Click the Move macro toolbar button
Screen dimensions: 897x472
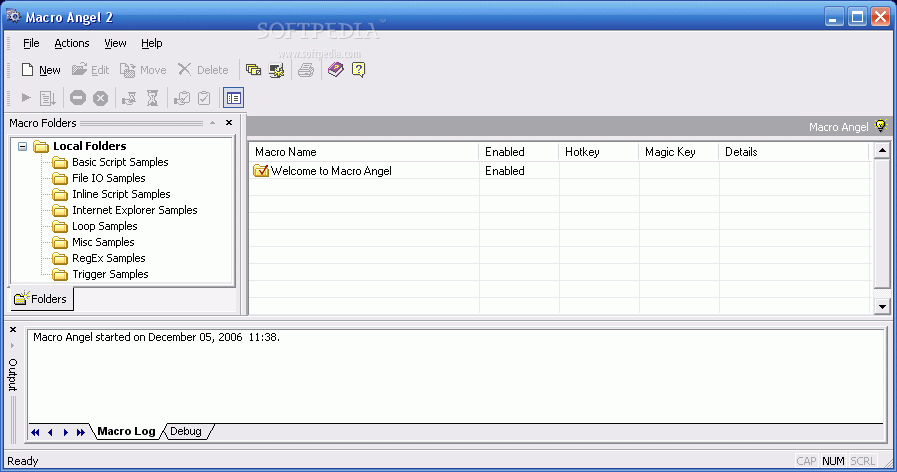(143, 70)
